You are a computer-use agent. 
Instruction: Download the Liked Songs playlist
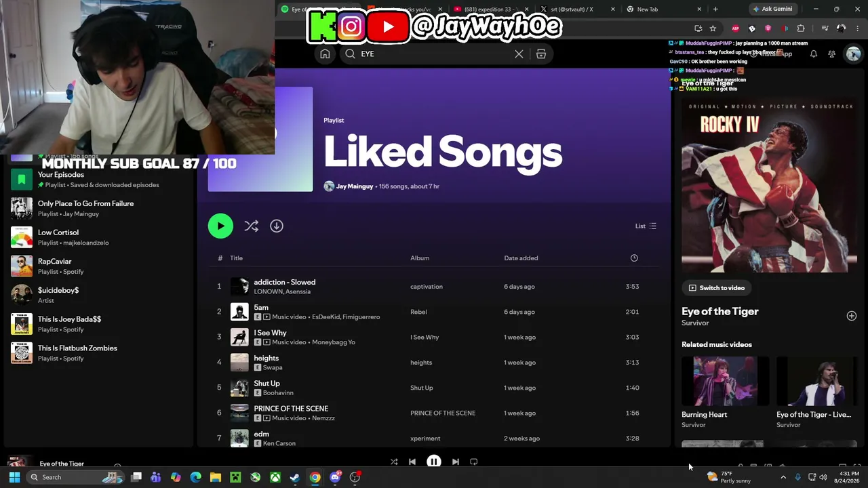277,226
